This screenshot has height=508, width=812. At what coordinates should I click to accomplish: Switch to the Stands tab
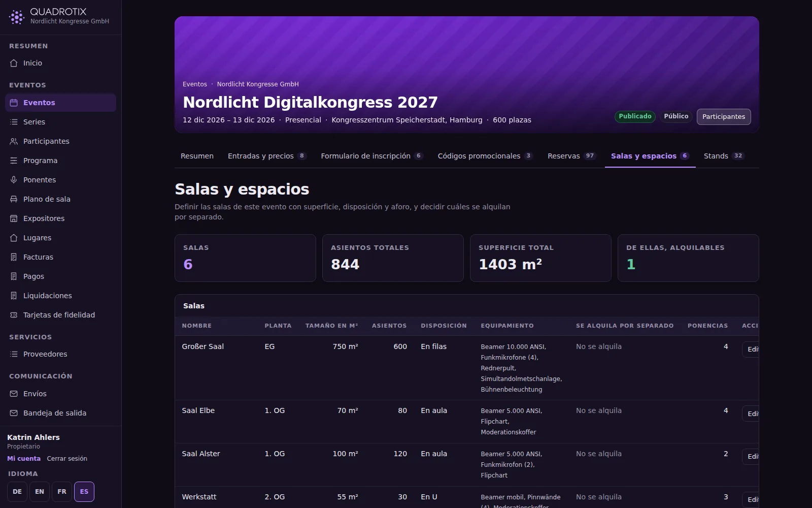tap(724, 156)
